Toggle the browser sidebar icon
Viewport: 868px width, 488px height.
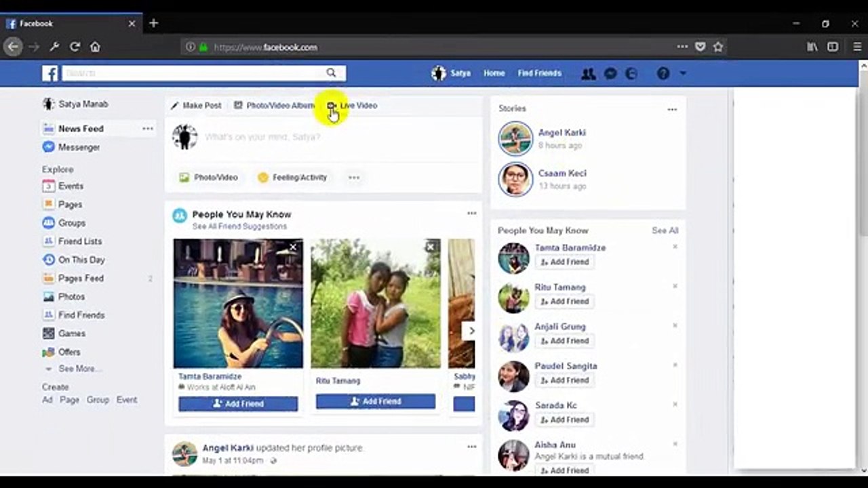coord(833,47)
